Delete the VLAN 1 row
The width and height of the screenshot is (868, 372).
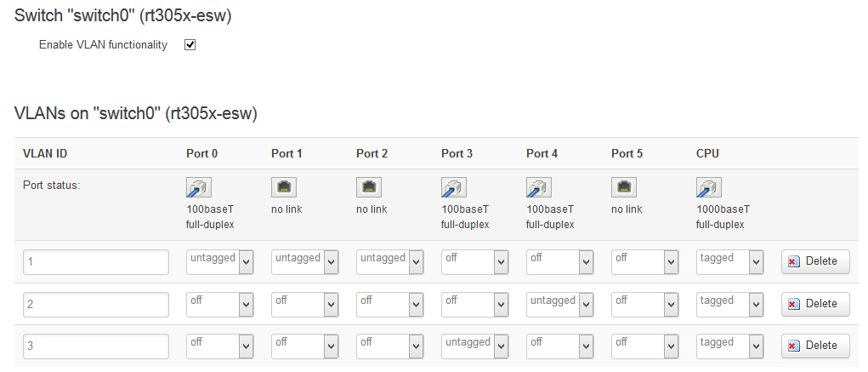click(x=815, y=262)
